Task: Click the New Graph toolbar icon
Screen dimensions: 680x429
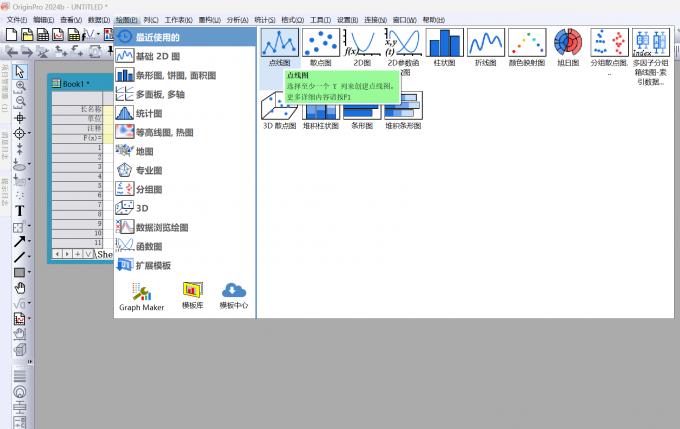Action: [58, 35]
